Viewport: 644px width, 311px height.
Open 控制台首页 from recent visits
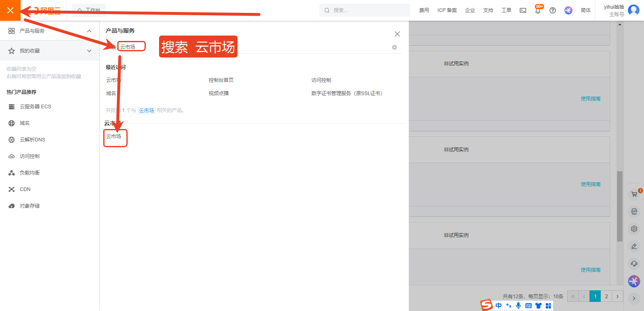coord(221,80)
